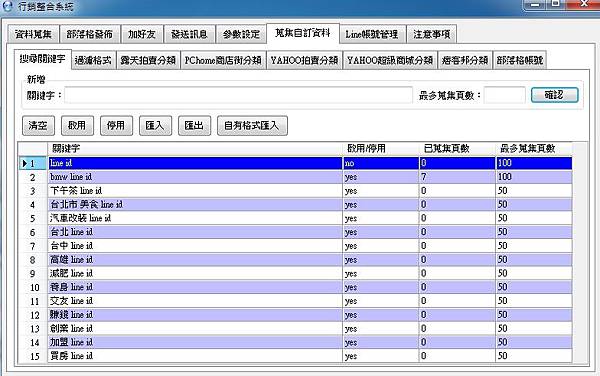Sort by the 已蒐集頁數 column header

458,148
